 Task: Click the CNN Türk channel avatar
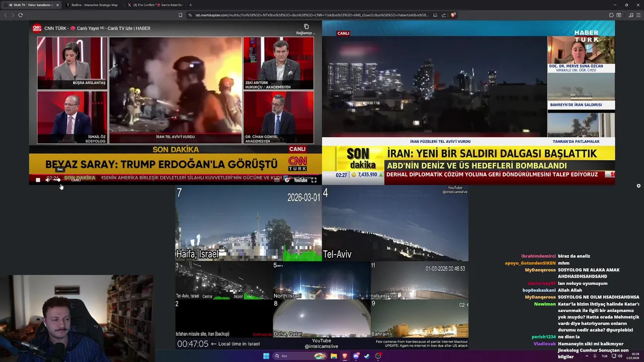tap(37, 28)
